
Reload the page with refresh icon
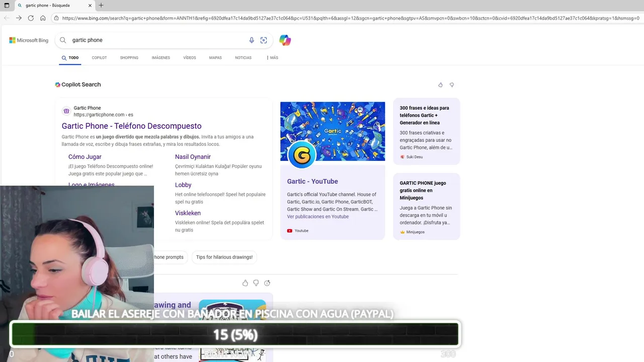tap(31, 18)
